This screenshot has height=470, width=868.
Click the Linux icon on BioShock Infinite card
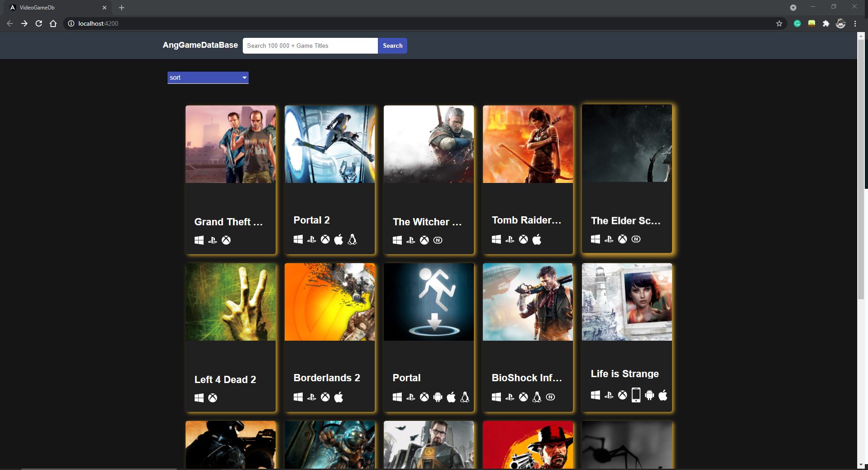537,397
